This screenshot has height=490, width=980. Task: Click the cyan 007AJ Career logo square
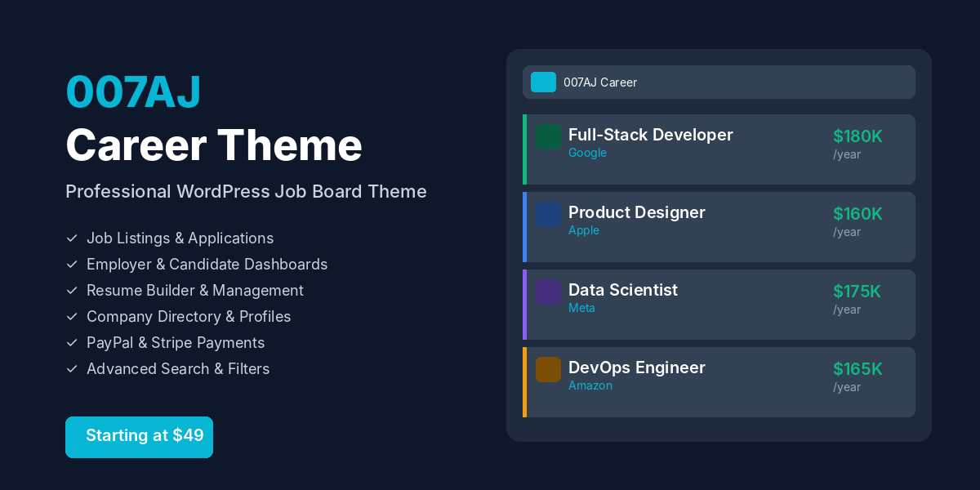click(543, 82)
